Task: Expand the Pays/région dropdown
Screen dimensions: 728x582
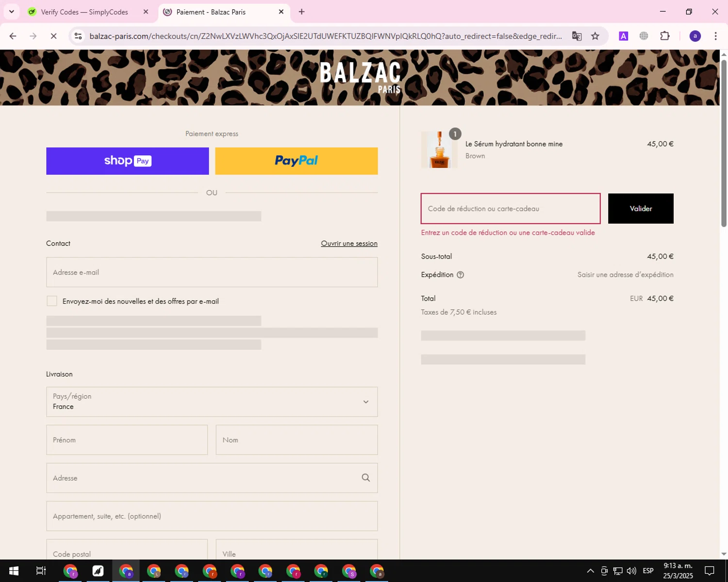Action: [212, 402]
